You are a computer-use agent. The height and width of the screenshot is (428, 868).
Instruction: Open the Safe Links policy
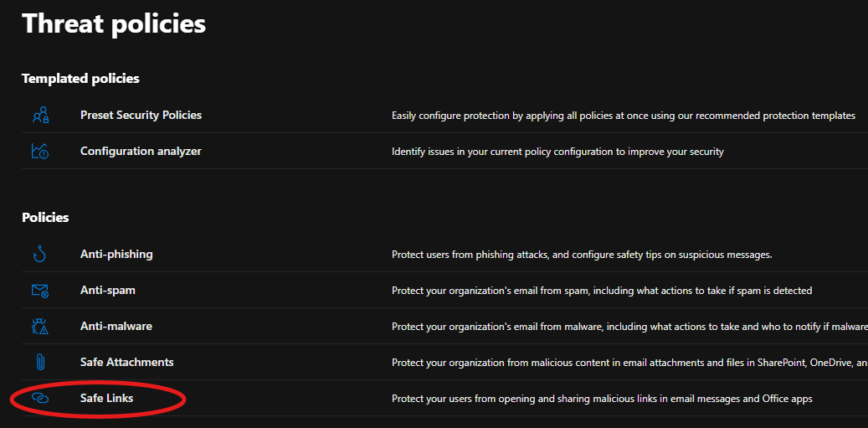[x=106, y=398]
